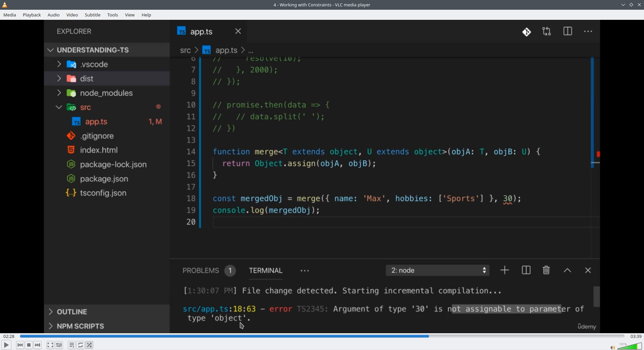644x350 pixels.
Task: Close the app.ts editor tab
Action: pos(238,31)
